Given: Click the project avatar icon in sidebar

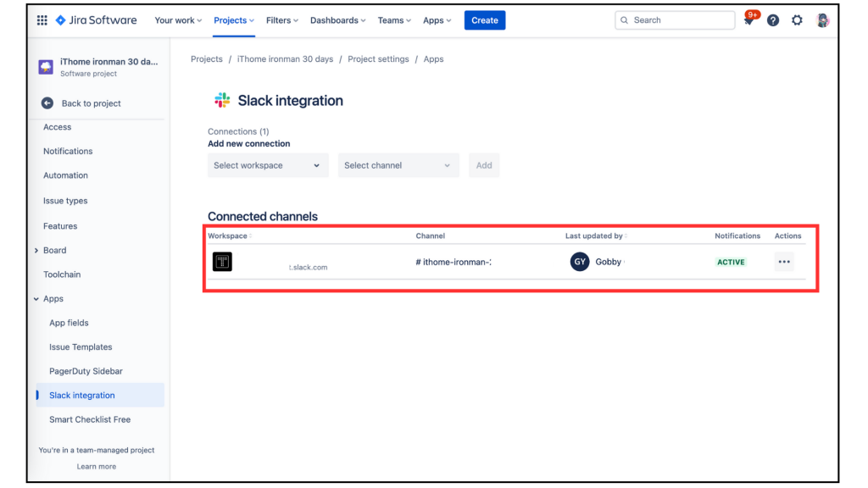Looking at the screenshot, I should point(46,67).
